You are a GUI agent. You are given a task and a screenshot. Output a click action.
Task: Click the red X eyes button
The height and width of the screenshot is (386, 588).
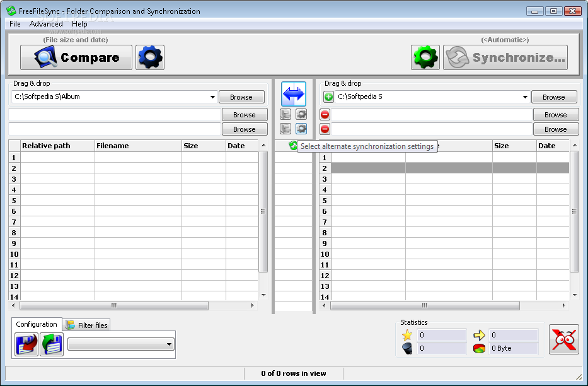(x=563, y=339)
